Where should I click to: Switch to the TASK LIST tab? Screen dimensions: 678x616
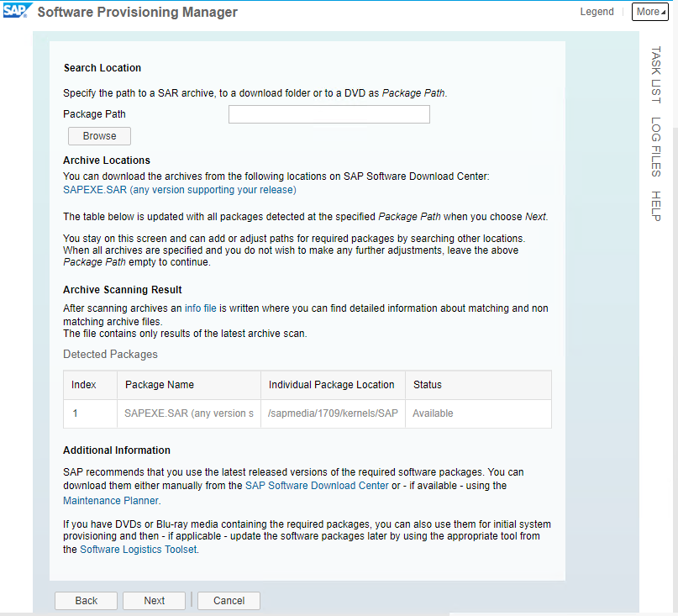(655, 76)
